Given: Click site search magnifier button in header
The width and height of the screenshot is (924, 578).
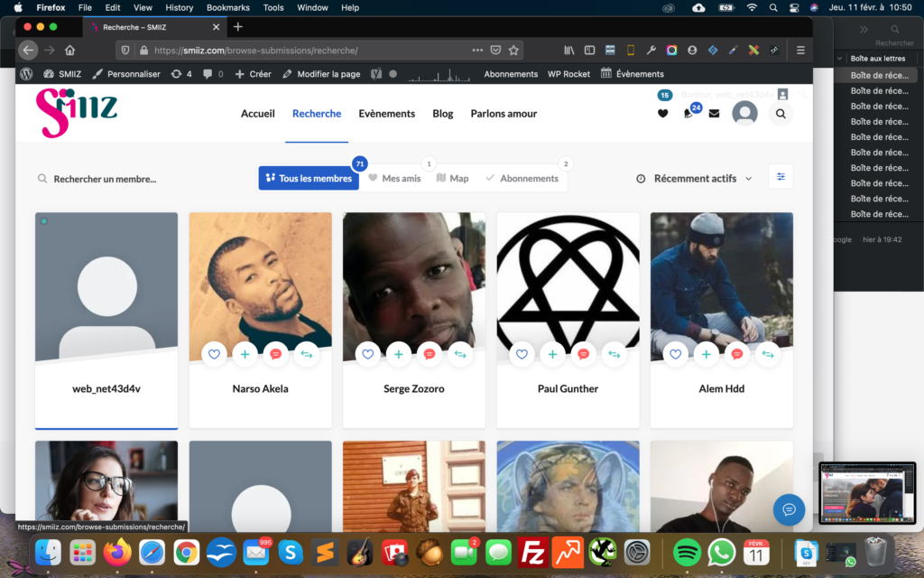Looking at the screenshot, I should pos(781,114).
